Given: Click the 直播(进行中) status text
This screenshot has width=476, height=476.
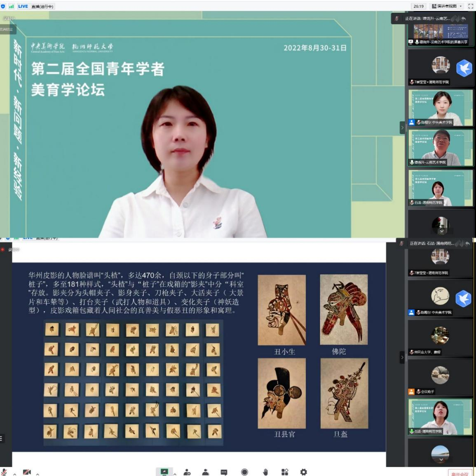Looking at the screenshot, I should click(42, 6).
